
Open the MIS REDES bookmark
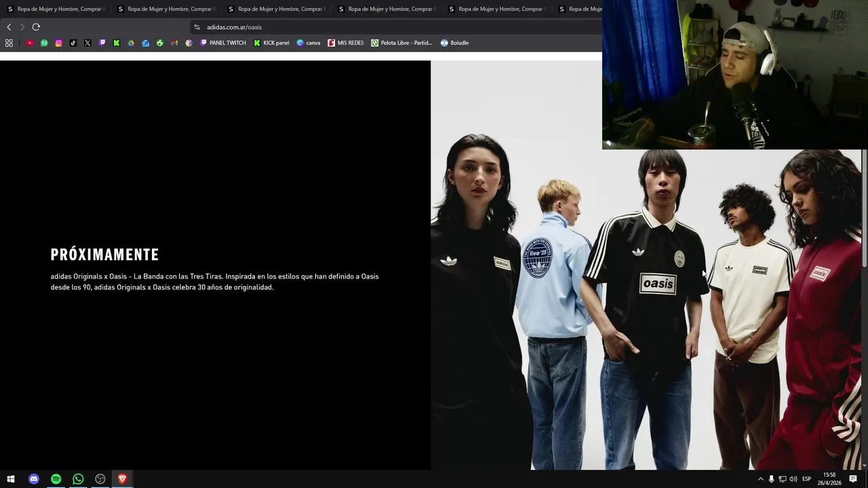346,43
